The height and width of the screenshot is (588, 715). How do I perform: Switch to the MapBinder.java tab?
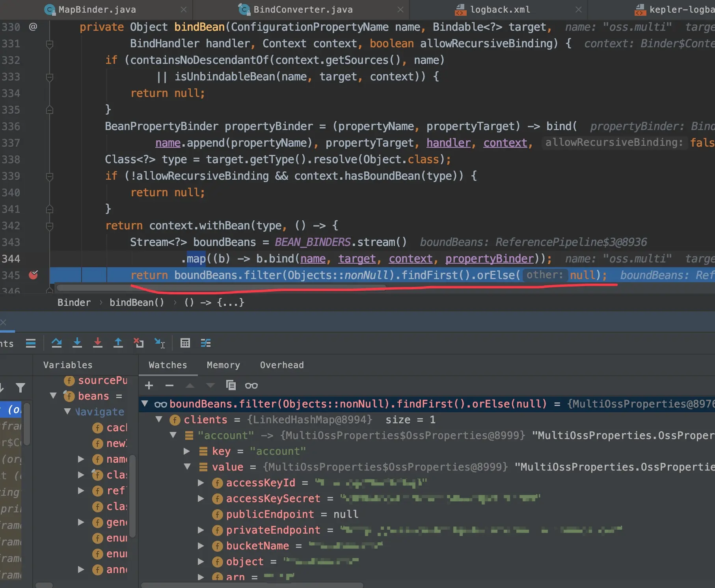tap(97, 9)
